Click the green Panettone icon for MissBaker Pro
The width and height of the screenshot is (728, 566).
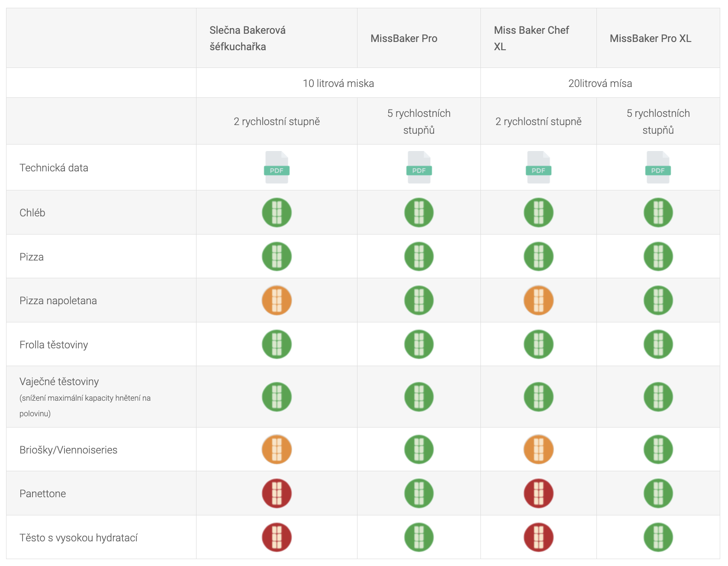point(419,493)
